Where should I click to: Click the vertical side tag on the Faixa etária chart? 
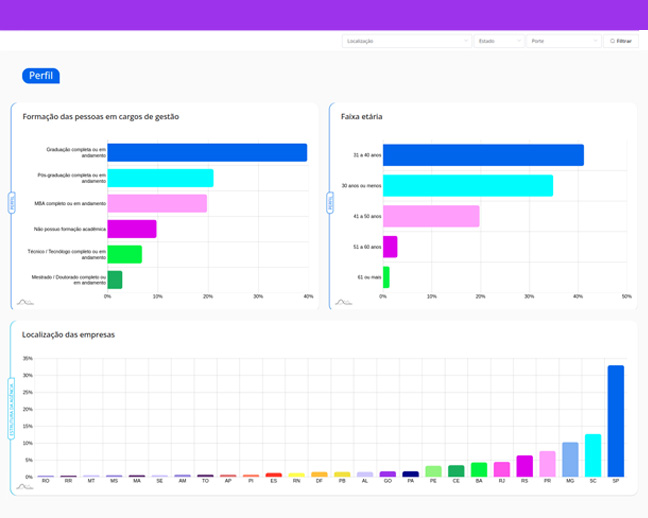(x=330, y=202)
